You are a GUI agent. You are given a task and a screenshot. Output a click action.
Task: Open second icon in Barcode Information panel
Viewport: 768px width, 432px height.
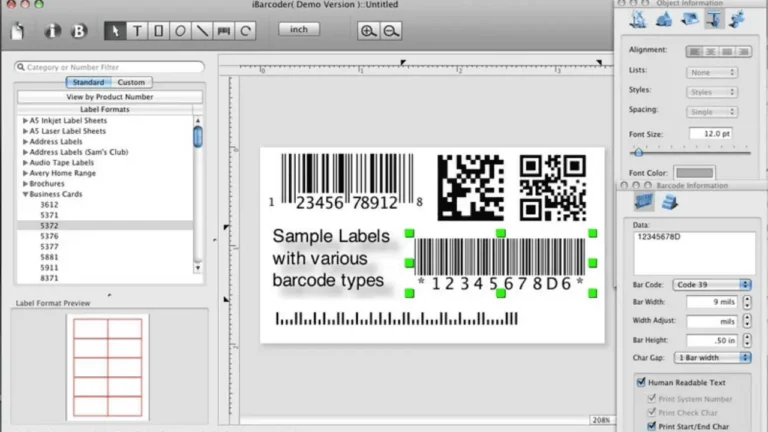pyautogui.click(x=670, y=202)
